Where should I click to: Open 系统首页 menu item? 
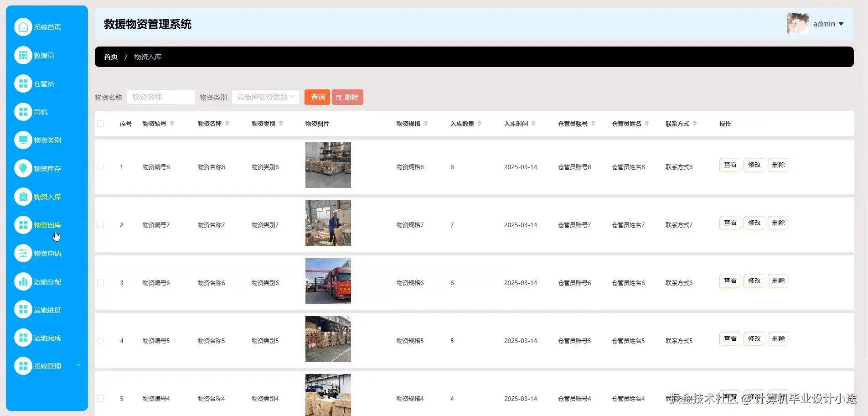click(x=47, y=27)
